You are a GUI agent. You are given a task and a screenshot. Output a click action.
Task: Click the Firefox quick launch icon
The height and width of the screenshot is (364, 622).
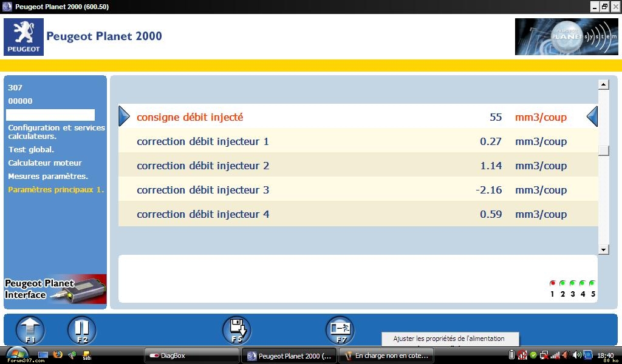58,355
